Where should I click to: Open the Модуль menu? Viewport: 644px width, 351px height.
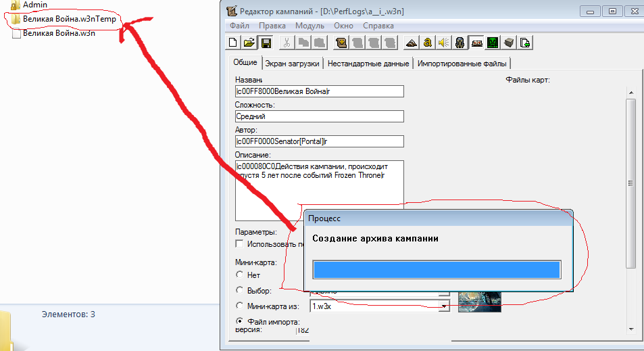[309, 26]
